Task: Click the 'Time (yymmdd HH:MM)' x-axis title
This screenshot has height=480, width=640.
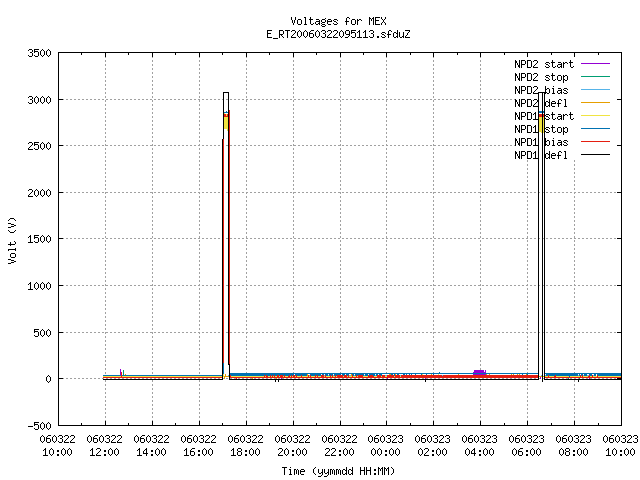Action: 338,471
